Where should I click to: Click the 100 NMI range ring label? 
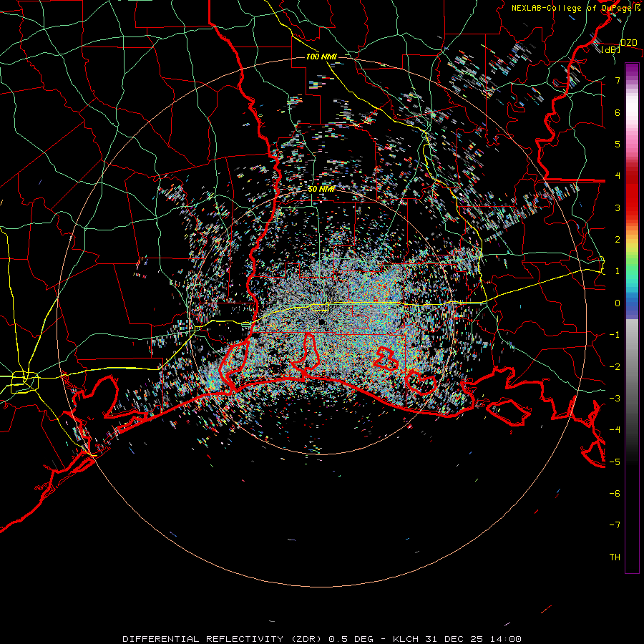click(x=321, y=57)
